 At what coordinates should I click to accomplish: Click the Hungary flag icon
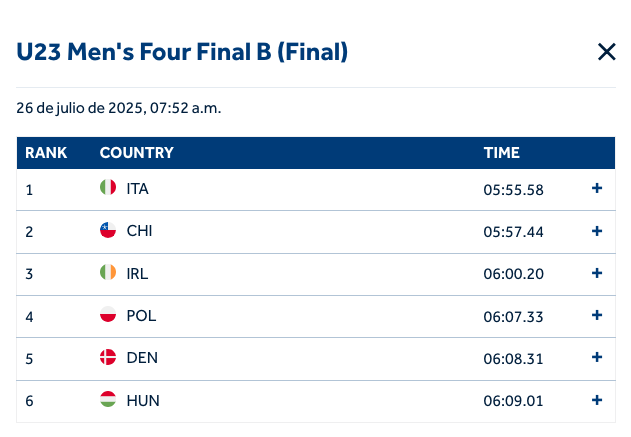pos(108,400)
